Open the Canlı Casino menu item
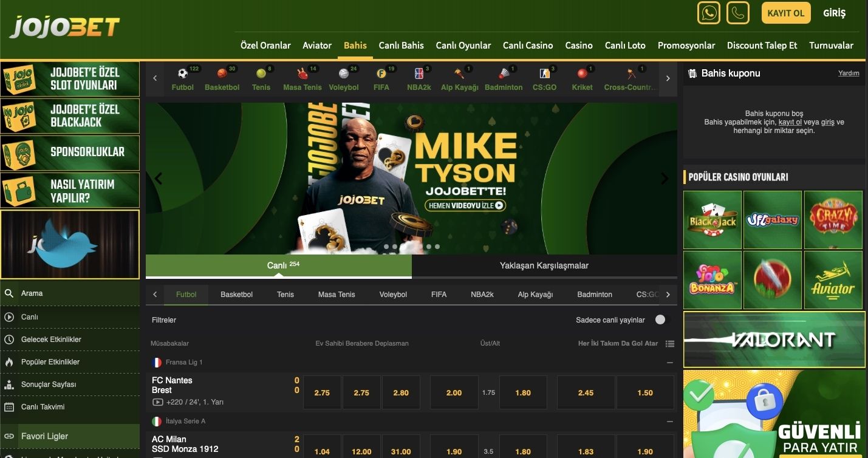This screenshot has width=868, height=458. coord(528,46)
